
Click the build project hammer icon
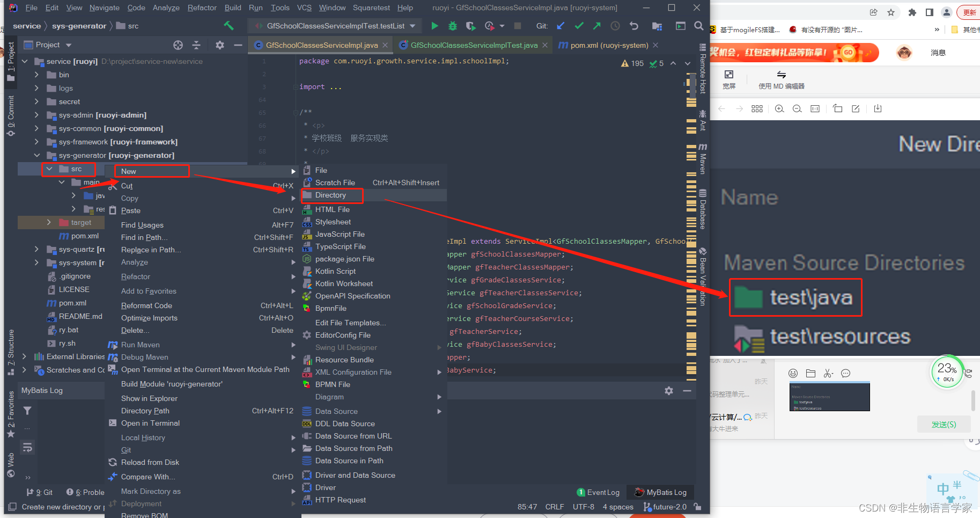[x=229, y=26]
